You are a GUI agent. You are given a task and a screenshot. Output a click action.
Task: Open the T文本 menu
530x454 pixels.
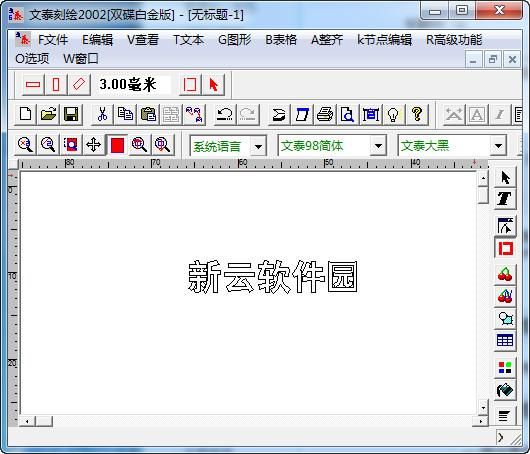[x=188, y=40]
